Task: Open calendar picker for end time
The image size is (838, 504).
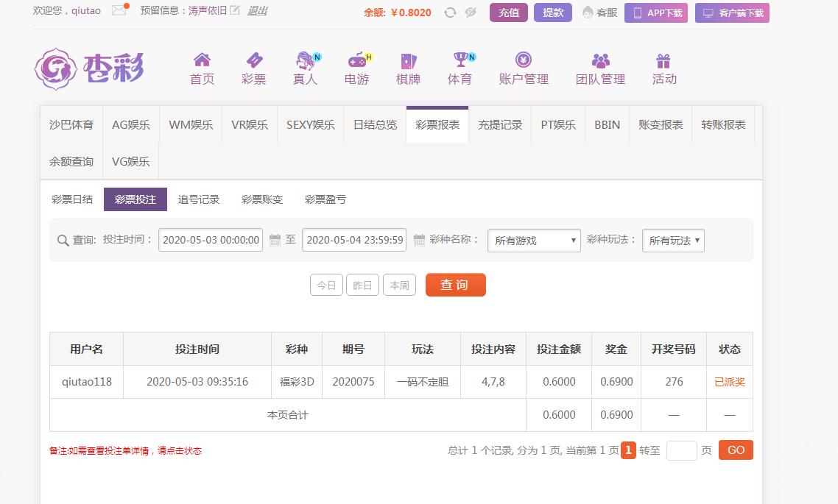Action: (x=419, y=240)
